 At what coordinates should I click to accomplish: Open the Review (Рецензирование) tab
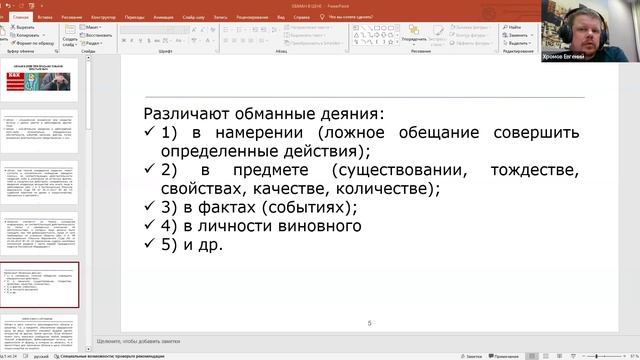[x=252, y=17]
